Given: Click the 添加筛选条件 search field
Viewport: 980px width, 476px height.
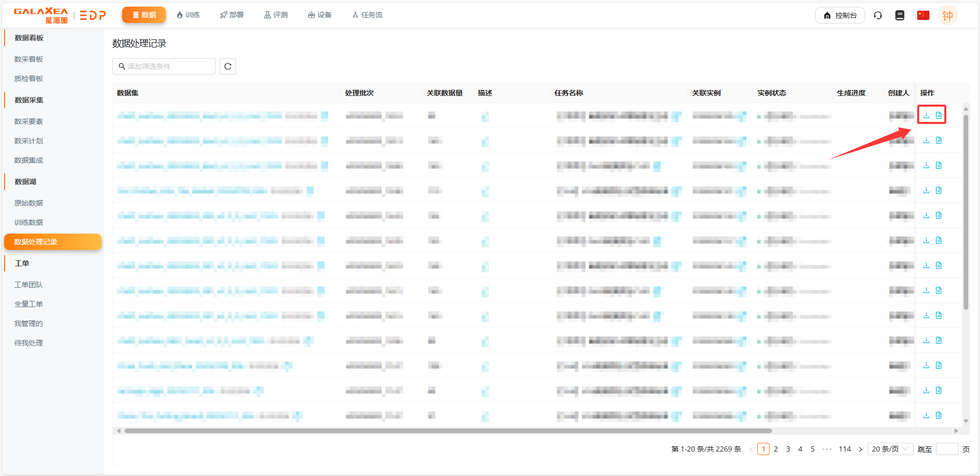Looking at the screenshot, I should point(168,66).
